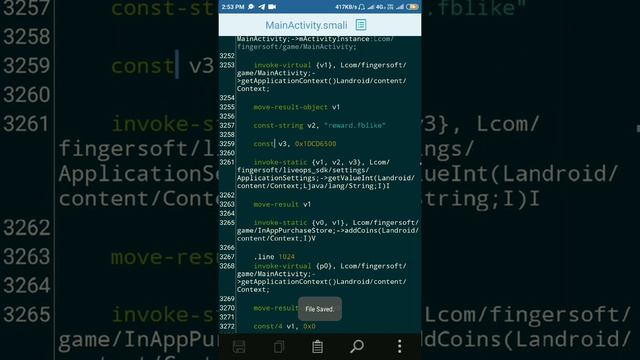Screen dimensions: 640x360
Task: Tap the save floppy-disk icon
Action: coord(239,347)
